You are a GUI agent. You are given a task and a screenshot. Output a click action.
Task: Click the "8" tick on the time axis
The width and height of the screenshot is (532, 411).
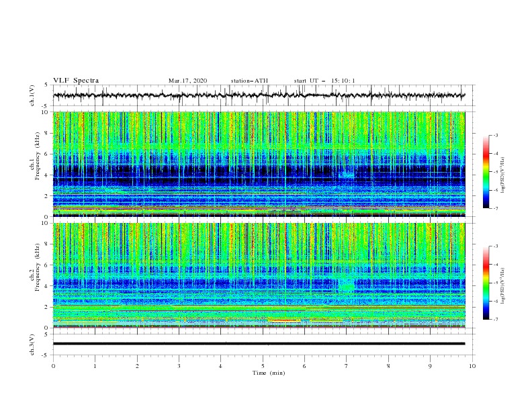click(x=388, y=366)
